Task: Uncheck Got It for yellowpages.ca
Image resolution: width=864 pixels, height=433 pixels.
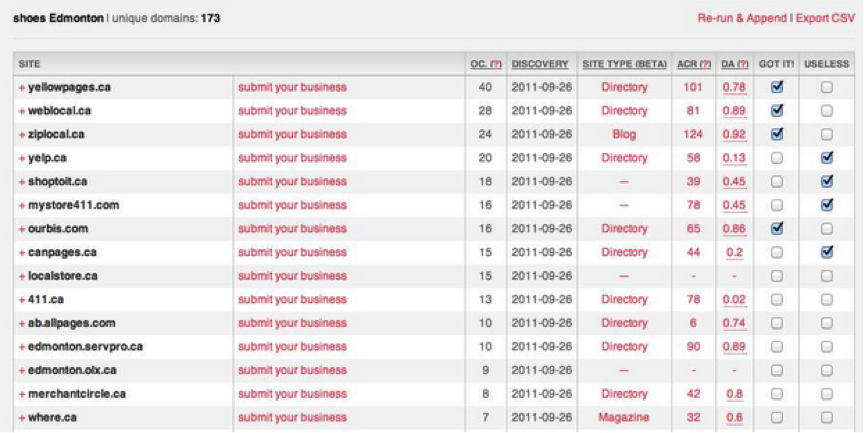Action: 777,87
